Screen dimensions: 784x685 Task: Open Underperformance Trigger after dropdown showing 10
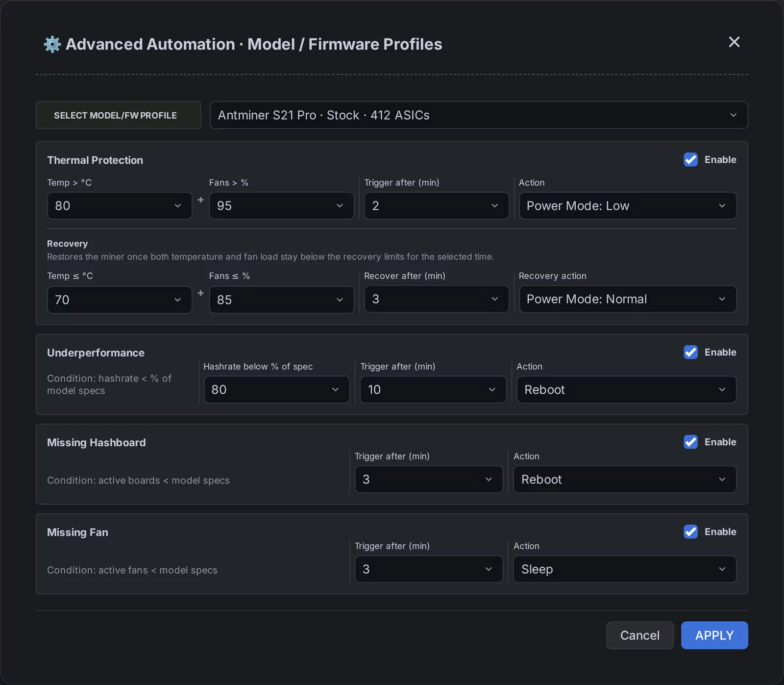(433, 390)
